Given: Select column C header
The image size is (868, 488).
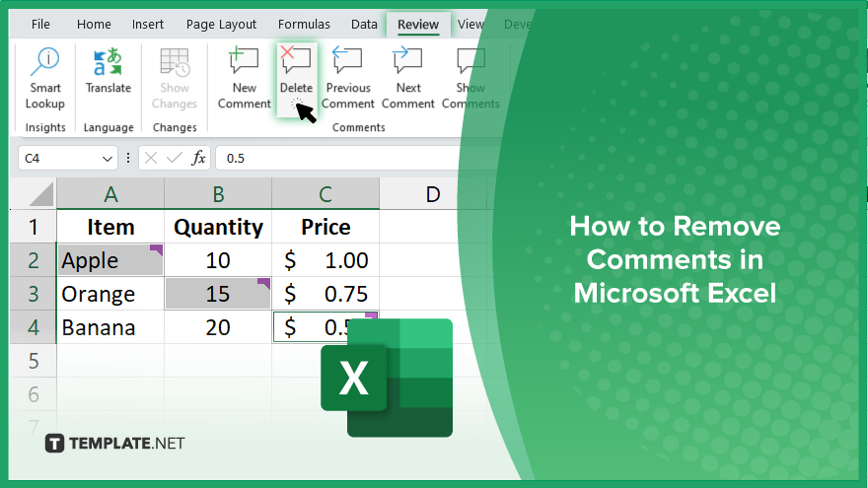Looking at the screenshot, I should click(325, 194).
